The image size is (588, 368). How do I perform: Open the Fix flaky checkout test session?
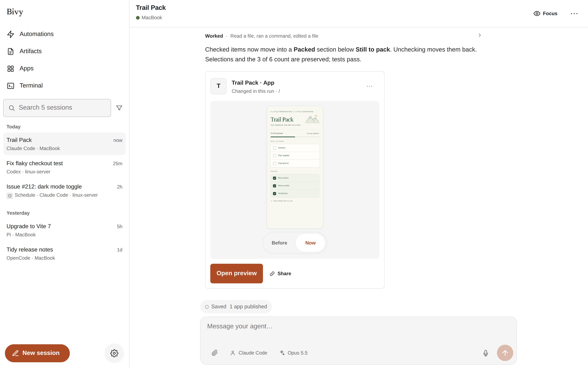click(x=64, y=167)
